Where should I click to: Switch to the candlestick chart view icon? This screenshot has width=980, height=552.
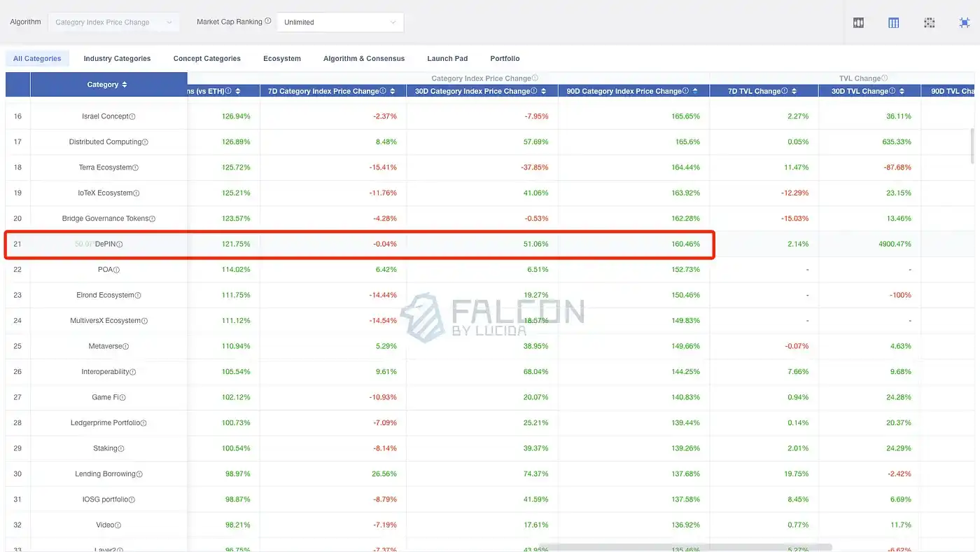[858, 22]
